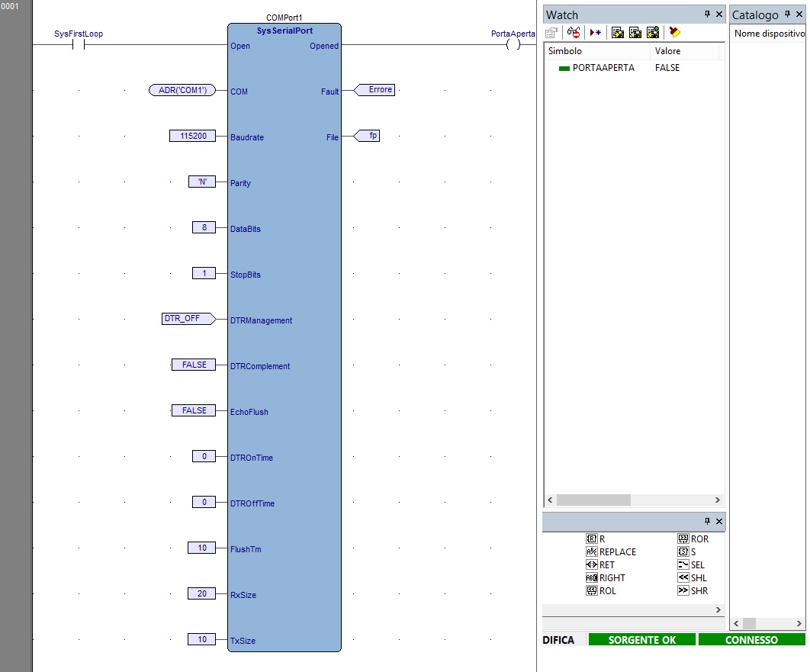
Task: Click the Watch panel scrollbar right arrow
Action: [718, 500]
